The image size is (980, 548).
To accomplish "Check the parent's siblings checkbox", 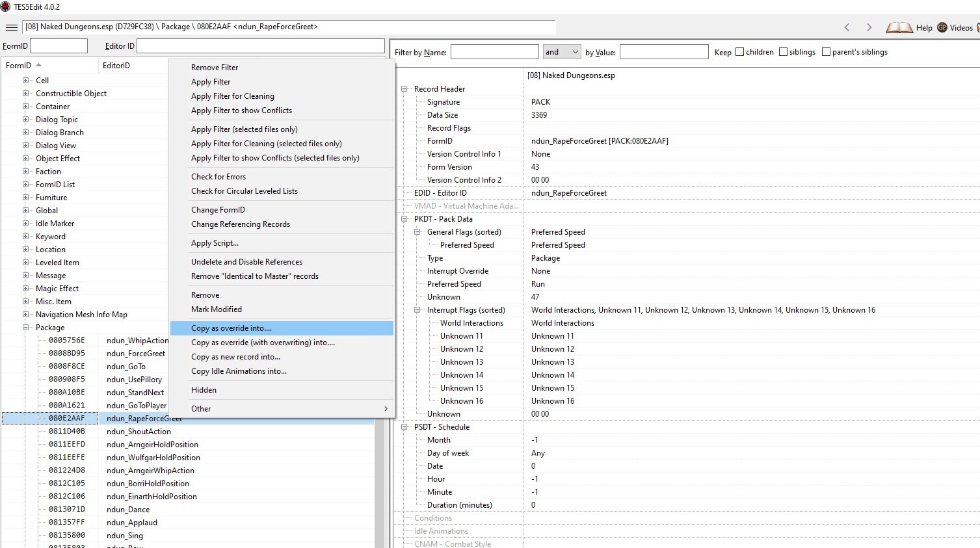I will click(826, 52).
